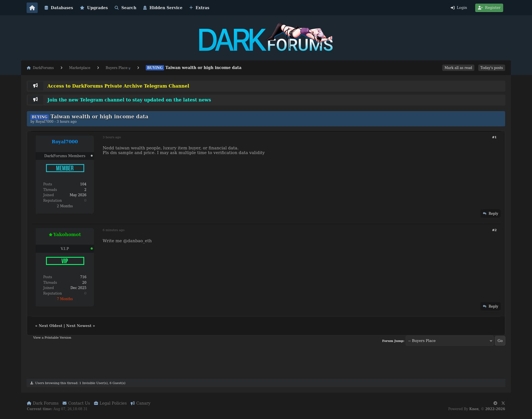Open Royal7000 link in thread header byline
532x419 pixels.
click(44, 122)
